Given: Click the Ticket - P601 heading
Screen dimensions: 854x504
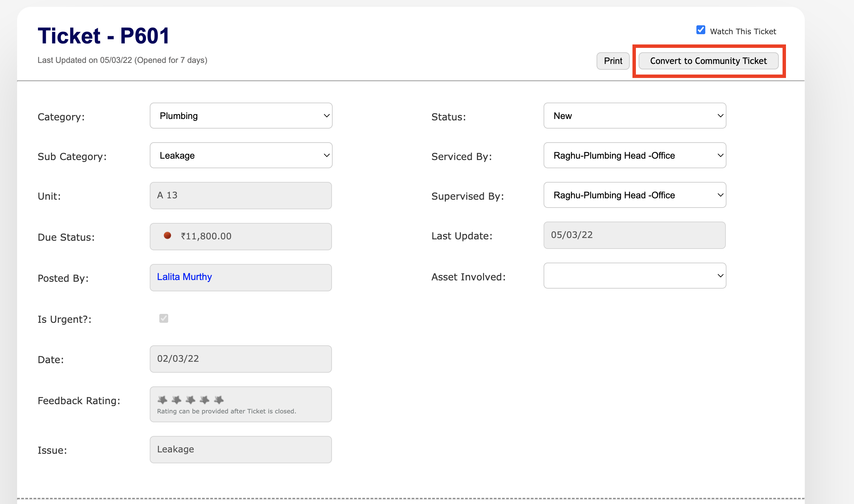Looking at the screenshot, I should (103, 36).
